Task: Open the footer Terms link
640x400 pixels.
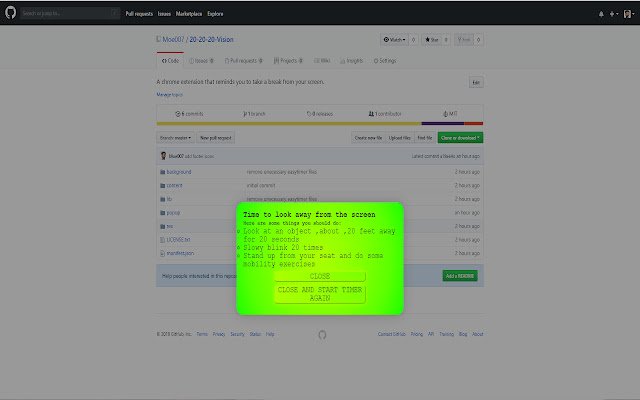Action: [202, 334]
